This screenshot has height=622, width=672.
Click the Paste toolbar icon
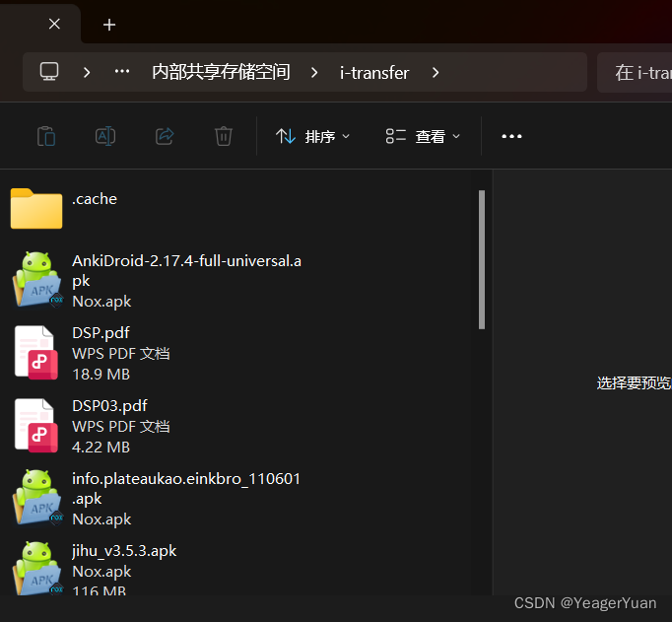pyautogui.click(x=46, y=136)
